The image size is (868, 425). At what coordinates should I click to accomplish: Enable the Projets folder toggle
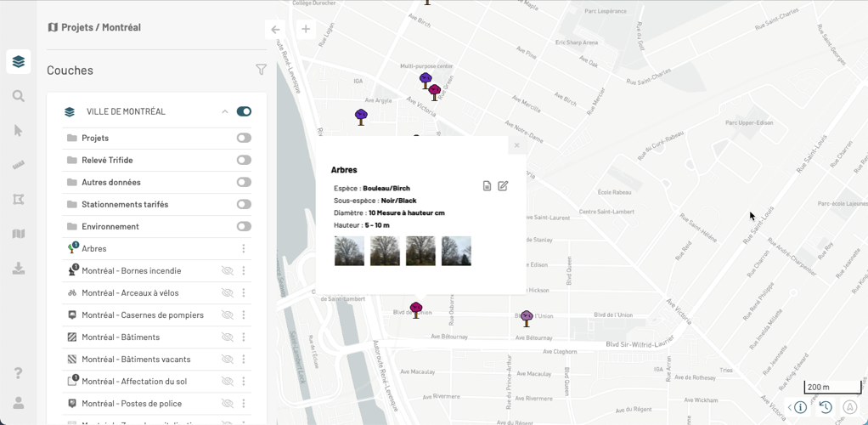coord(244,138)
